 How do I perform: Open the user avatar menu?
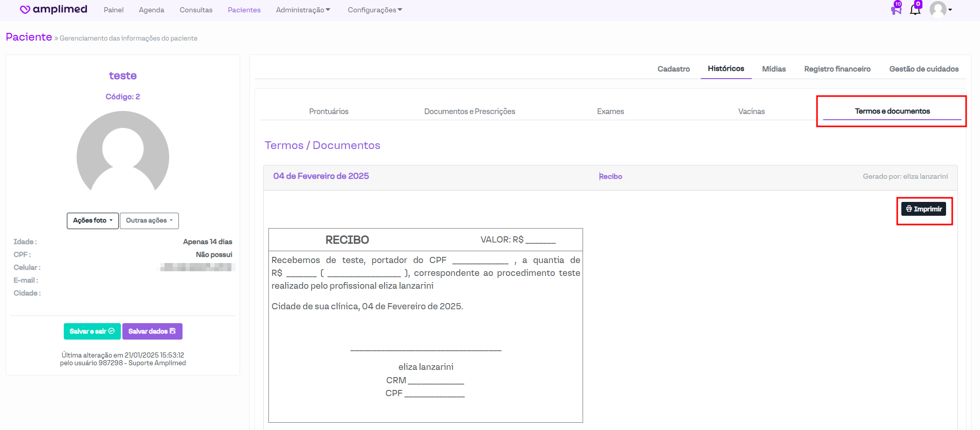click(940, 10)
